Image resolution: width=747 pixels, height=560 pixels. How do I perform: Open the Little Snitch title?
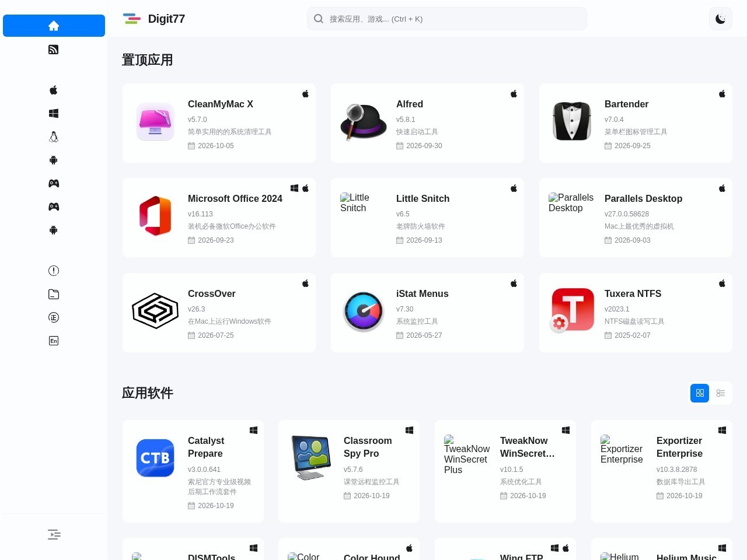tap(423, 198)
